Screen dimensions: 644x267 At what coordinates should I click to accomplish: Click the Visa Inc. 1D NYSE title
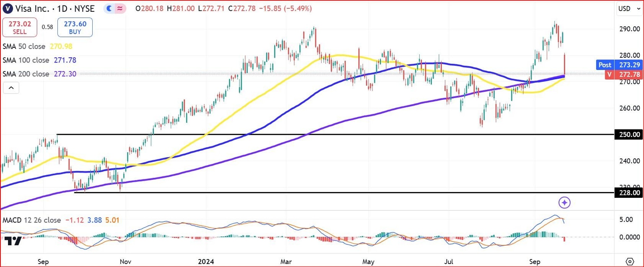(x=56, y=8)
